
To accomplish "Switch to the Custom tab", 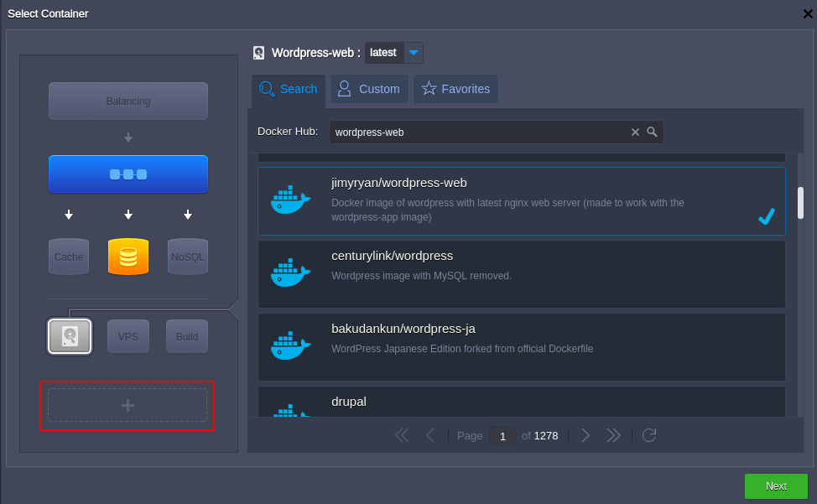I will click(369, 89).
